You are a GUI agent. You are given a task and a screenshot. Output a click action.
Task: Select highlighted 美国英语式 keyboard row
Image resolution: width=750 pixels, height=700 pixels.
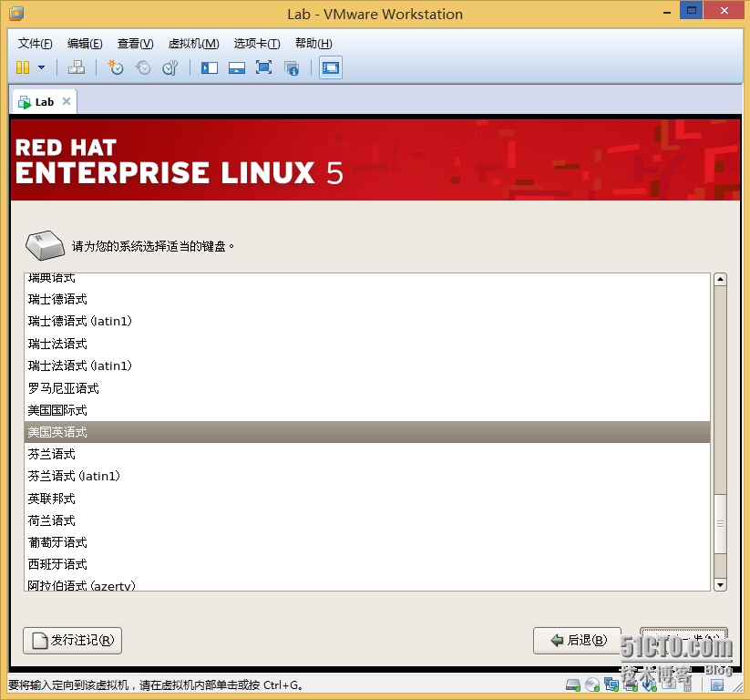tap(367, 432)
